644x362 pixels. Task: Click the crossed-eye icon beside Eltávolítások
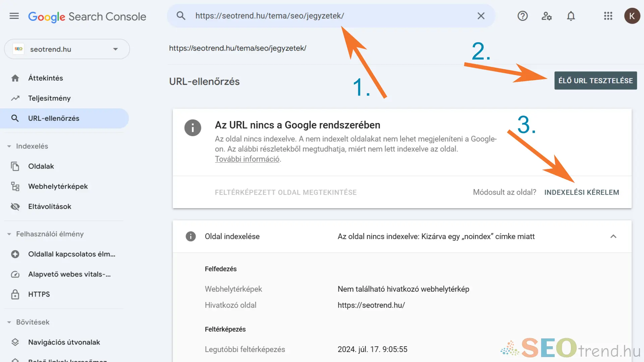(15, 206)
